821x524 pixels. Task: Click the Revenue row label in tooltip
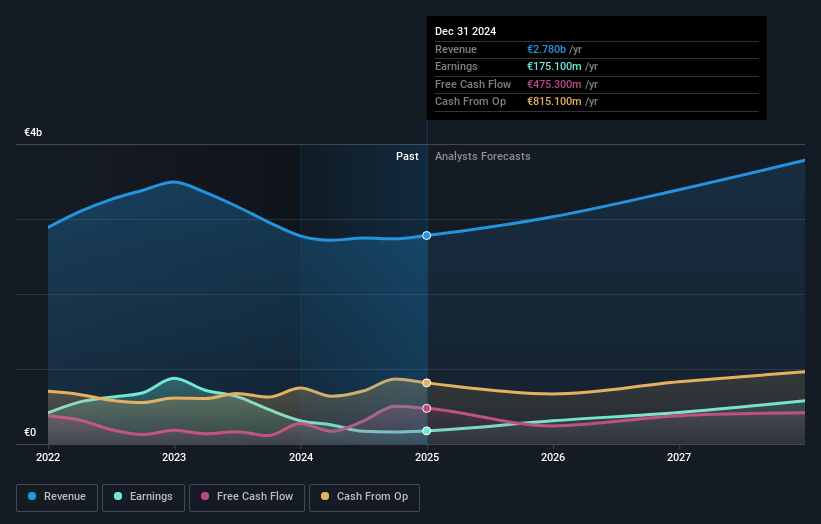[x=456, y=49]
